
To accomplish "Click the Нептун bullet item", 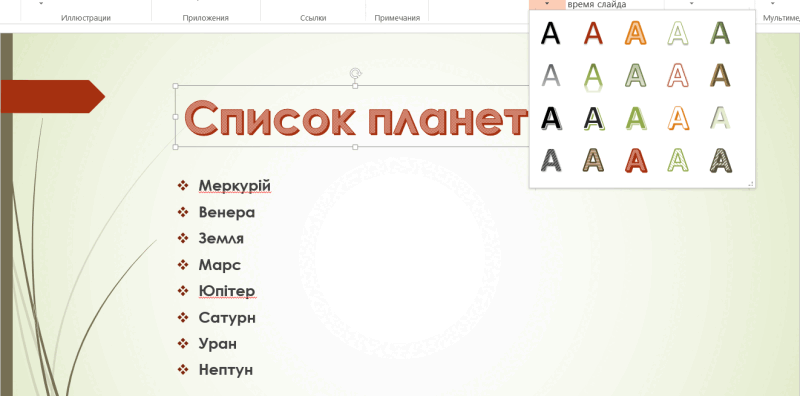I will tap(226, 370).
